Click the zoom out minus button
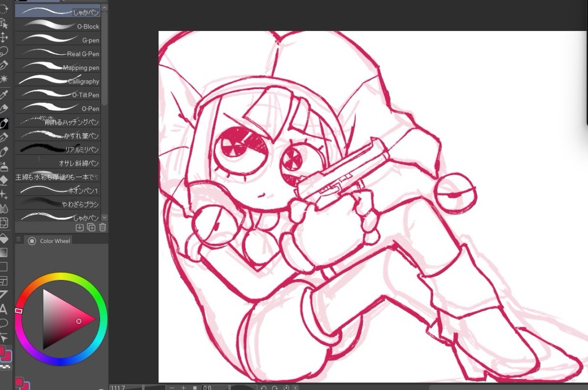 tap(172, 388)
